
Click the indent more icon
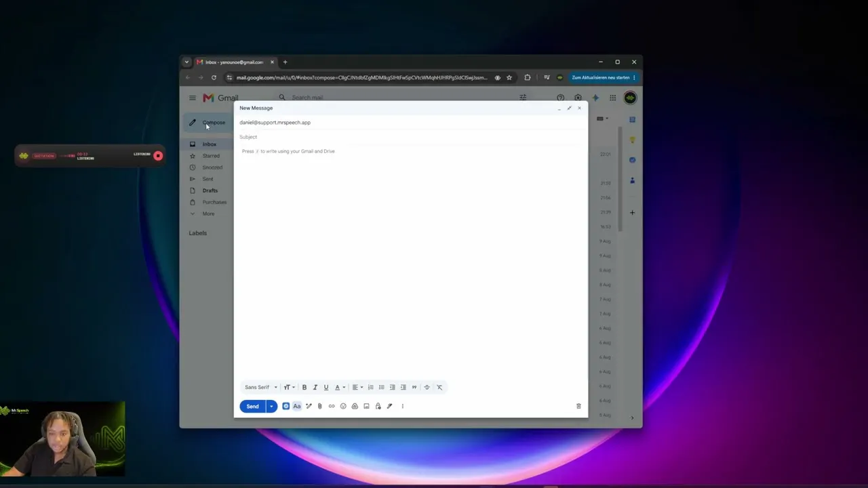pos(403,387)
